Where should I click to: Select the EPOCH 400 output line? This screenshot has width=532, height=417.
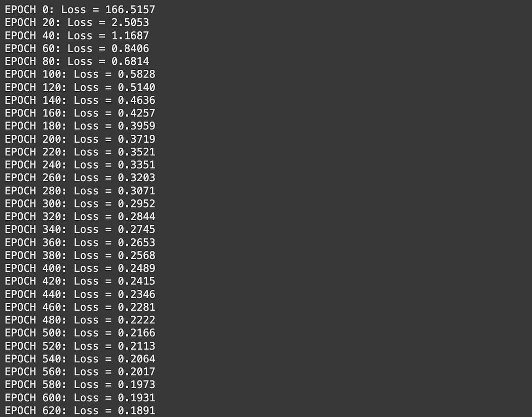click(80, 268)
